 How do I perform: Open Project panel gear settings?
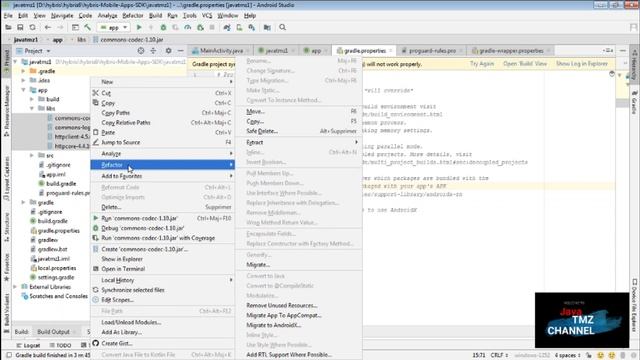point(168,51)
